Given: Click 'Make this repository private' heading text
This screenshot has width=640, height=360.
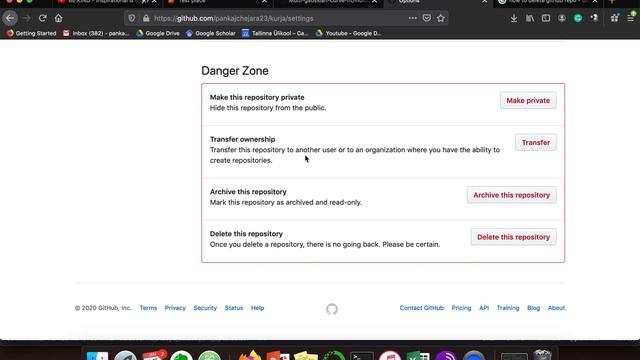Looking at the screenshot, I should (x=257, y=97).
